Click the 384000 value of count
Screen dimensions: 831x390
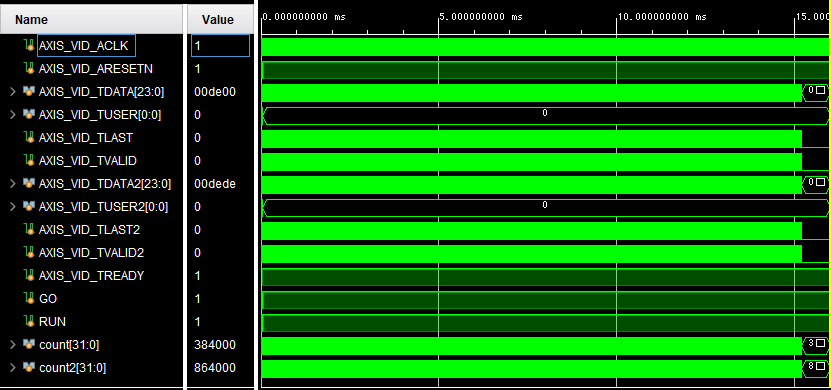(x=215, y=344)
